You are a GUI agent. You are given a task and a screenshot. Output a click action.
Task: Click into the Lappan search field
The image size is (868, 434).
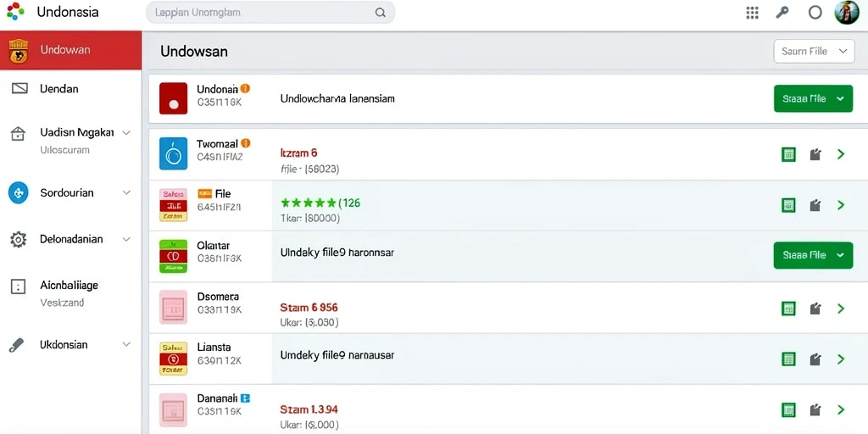click(270, 12)
